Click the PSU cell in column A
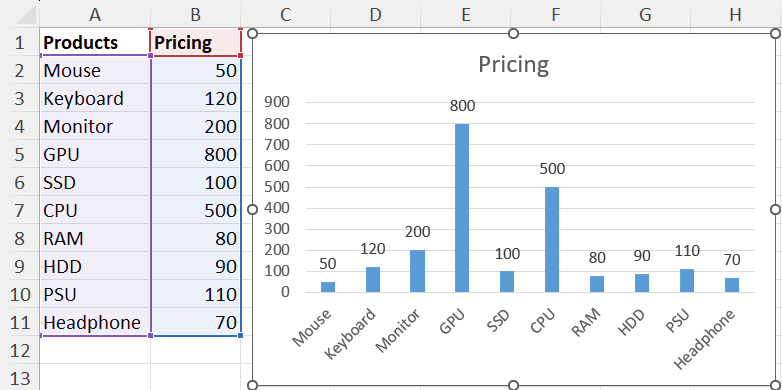This screenshot has width=782, height=390. tap(95, 294)
